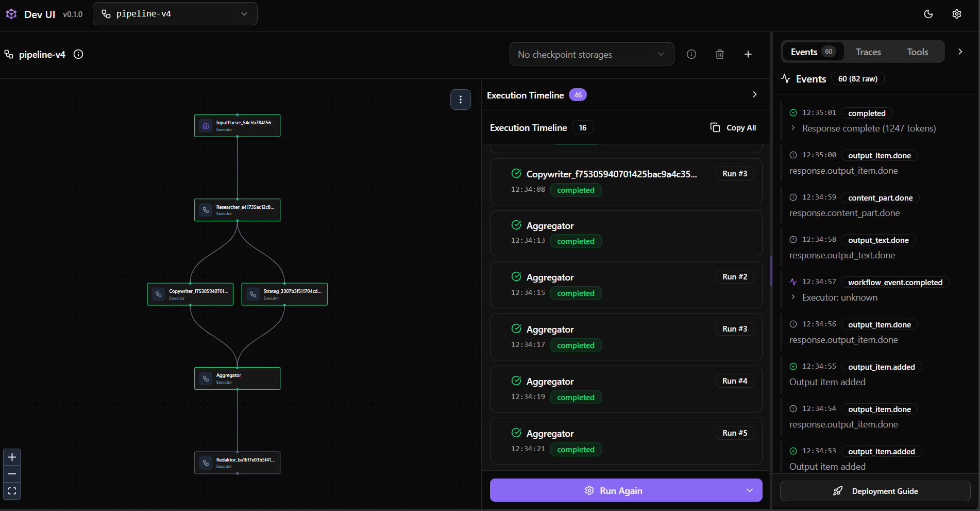The height and width of the screenshot is (511, 980).
Task: Click Run #2 badge on Aggregator entry
Action: (735, 277)
